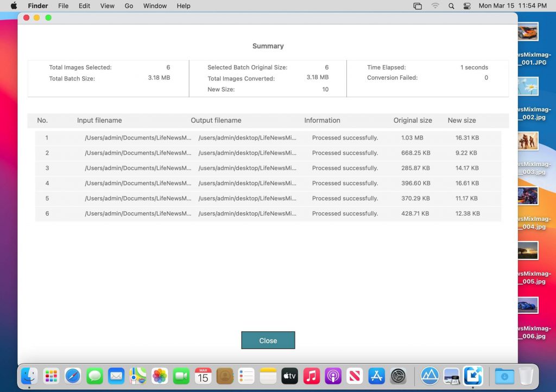
Task: Open the Wi-Fi status menu
Action: (435, 6)
